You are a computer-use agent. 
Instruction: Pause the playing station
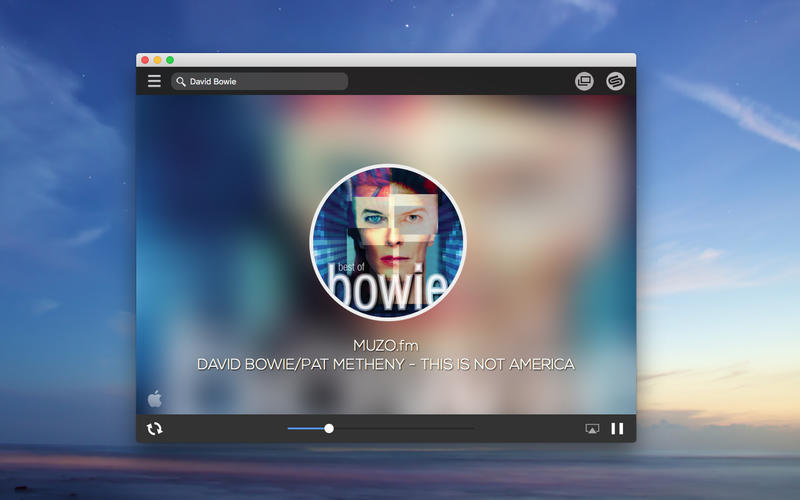tap(617, 429)
